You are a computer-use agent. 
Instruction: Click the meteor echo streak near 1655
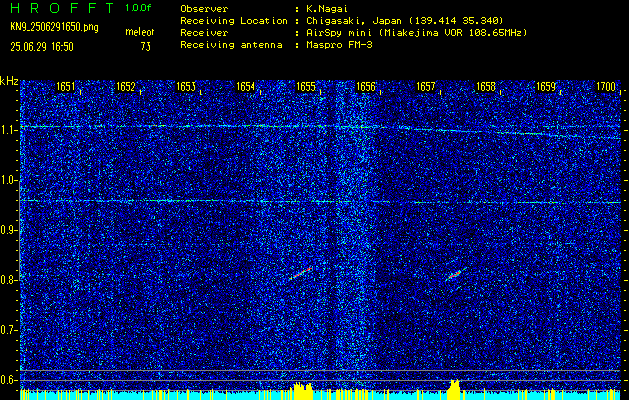coord(300,273)
